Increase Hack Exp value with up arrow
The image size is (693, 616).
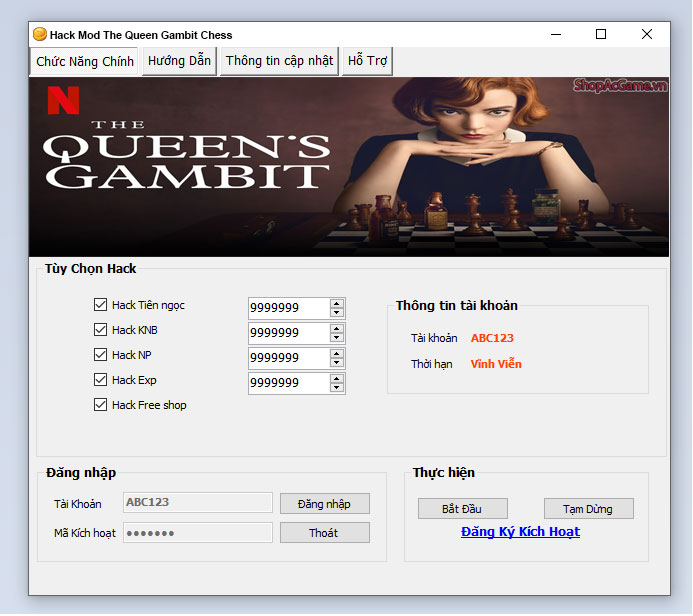[x=337, y=379]
